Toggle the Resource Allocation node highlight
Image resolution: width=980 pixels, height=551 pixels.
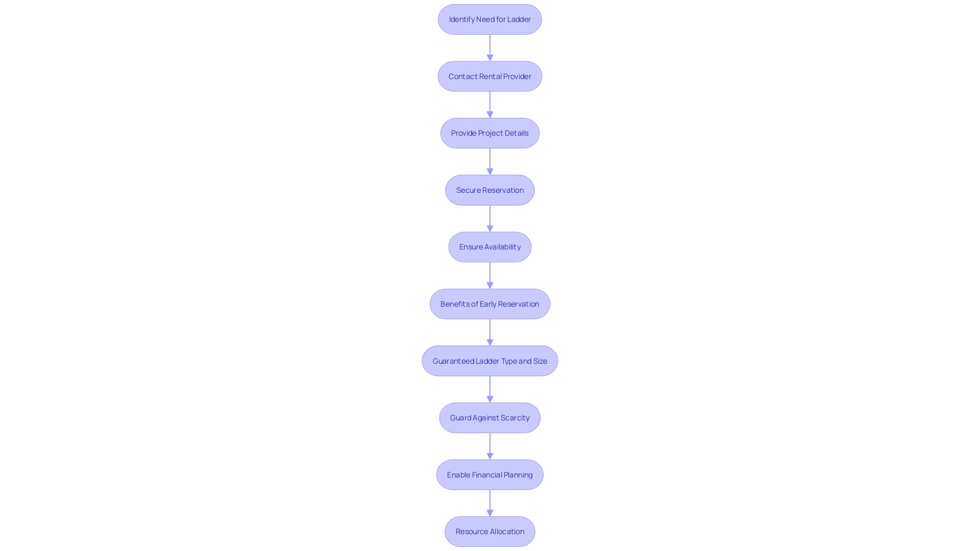tap(489, 531)
